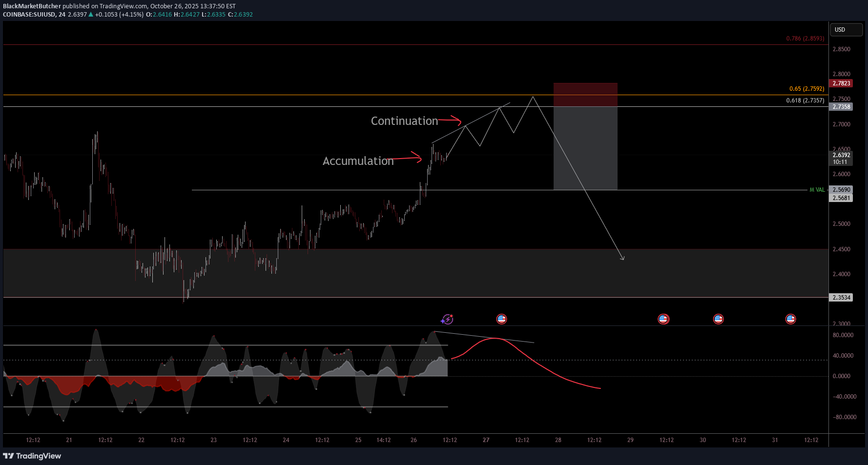The image size is (868, 465).
Task: Select the Accumulation text annotation
Action: (358, 161)
